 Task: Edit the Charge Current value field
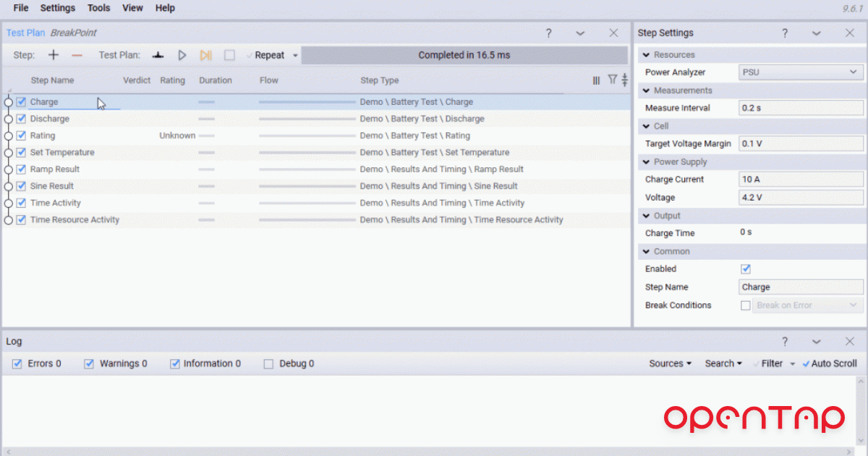[x=800, y=179]
